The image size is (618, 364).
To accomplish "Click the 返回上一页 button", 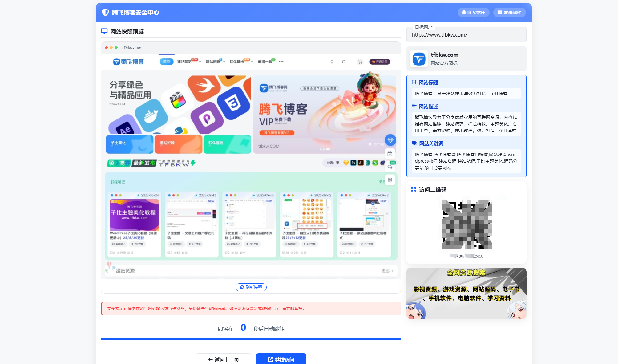I will (x=224, y=359).
